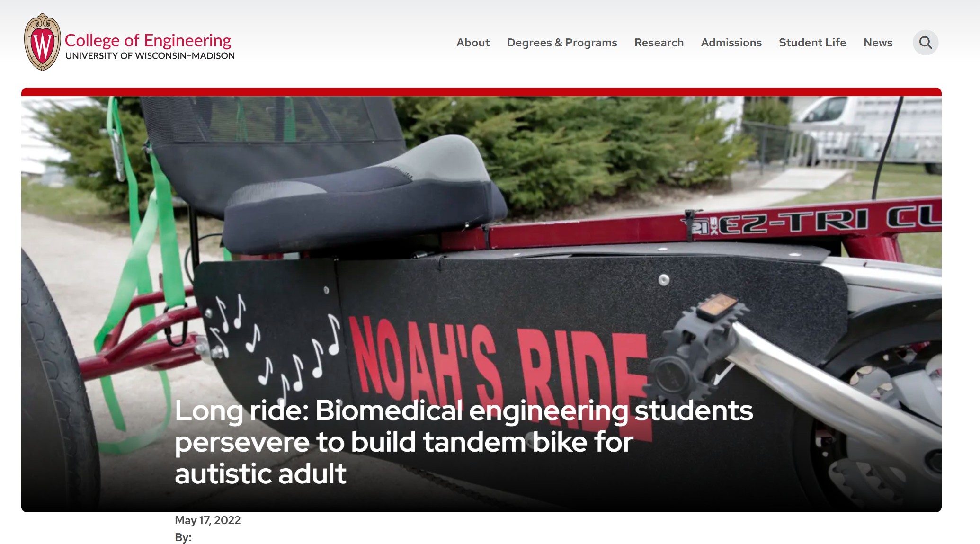Go to the Research section
980x544 pixels.
coord(659,43)
